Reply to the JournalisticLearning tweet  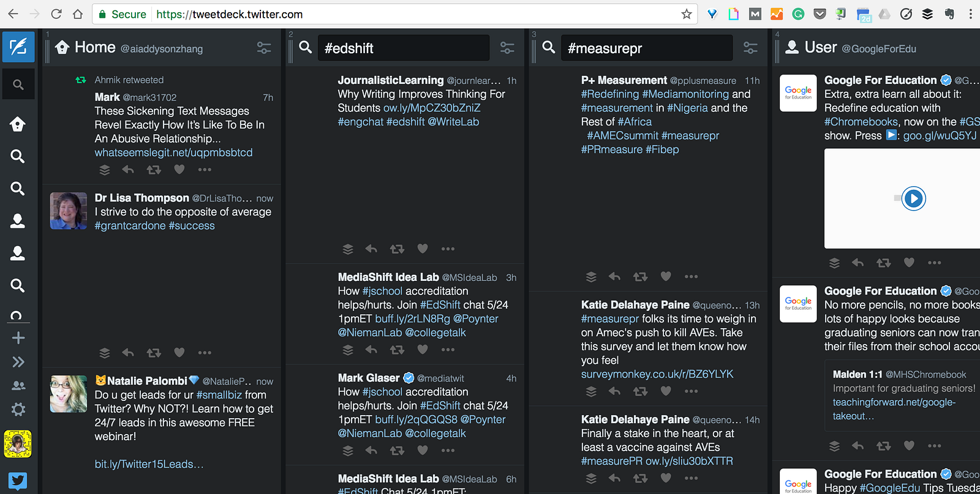pos(371,249)
